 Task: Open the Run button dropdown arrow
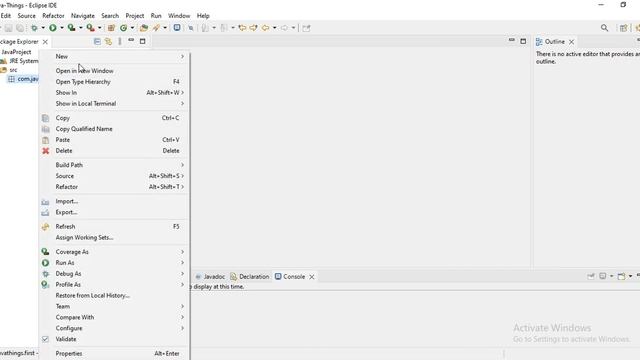click(x=62, y=28)
